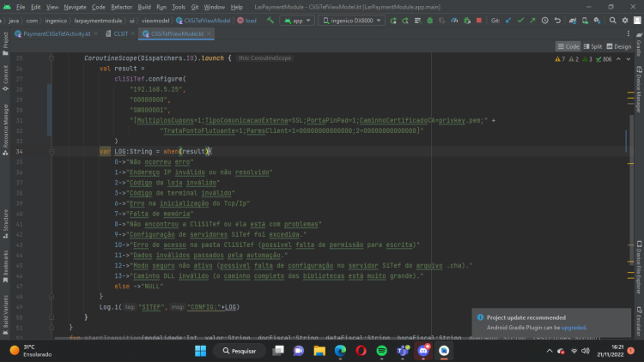Image resolution: width=644 pixels, height=362 pixels.
Task: Open the Refactor menu
Action: coord(122,7)
